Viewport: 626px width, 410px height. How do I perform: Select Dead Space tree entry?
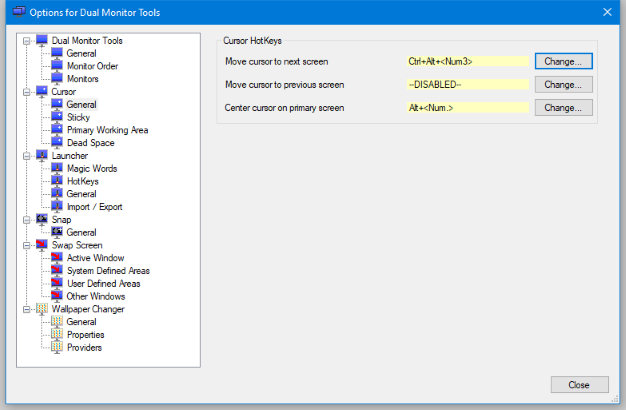[x=91, y=143]
